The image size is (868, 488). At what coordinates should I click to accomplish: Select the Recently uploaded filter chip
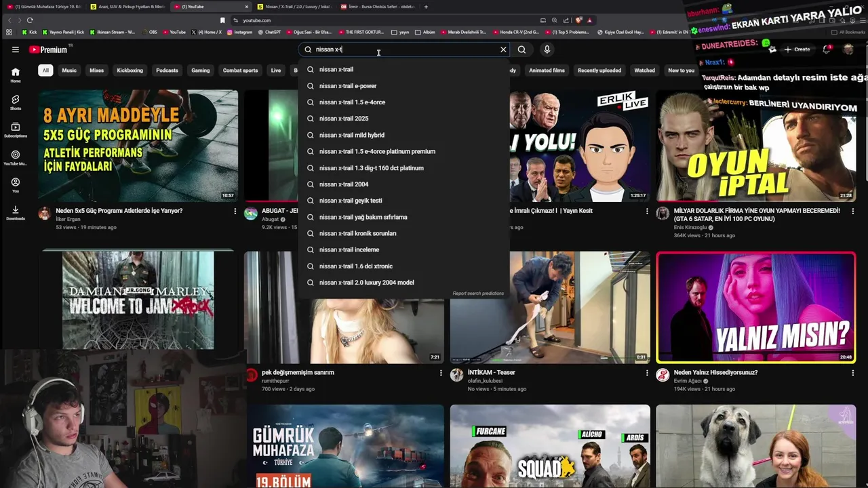tap(599, 70)
